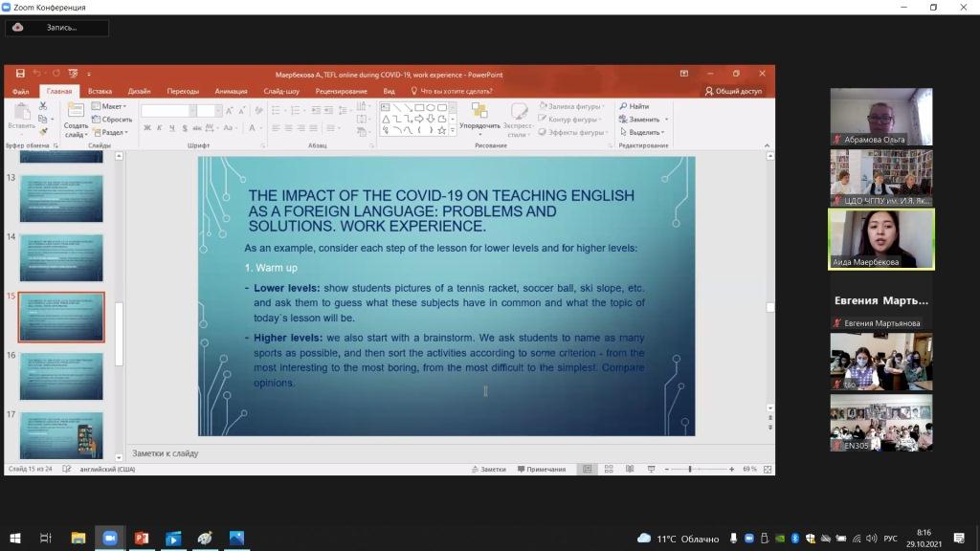Image resolution: width=980 pixels, height=551 pixels.
Task: Open font color dropdown
Action: pyautogui.click(x=262, y=128)
